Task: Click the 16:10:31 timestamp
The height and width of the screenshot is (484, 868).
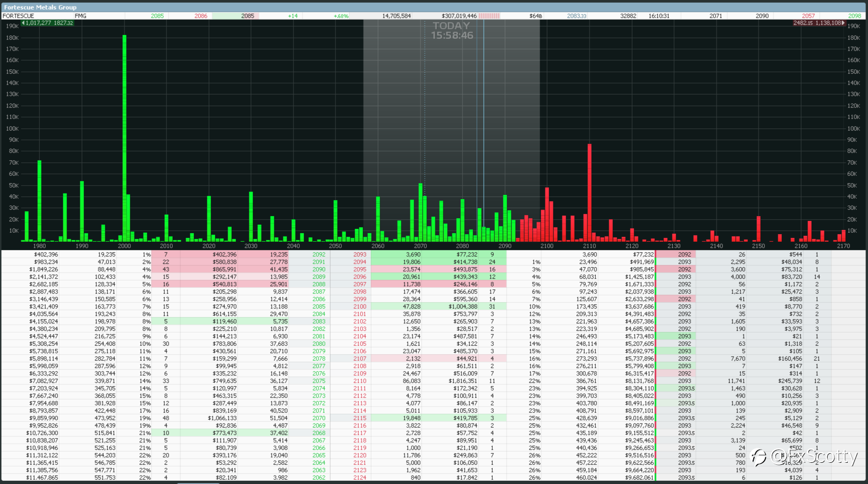Action: (659, 16)
